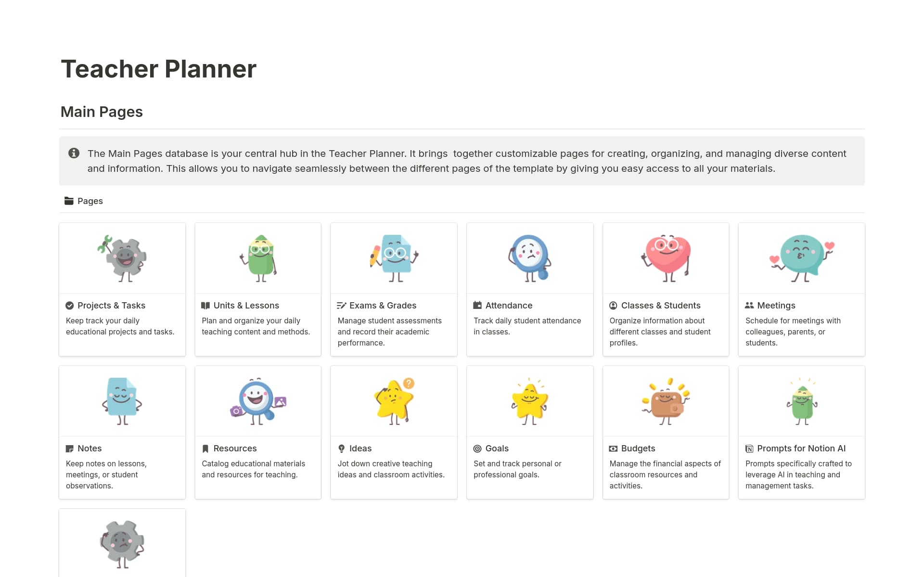Click the Notion icon beside Prompts for Notion AI
Image resolution: width=924 pixels, height=577 pixels.
point(749,449)
